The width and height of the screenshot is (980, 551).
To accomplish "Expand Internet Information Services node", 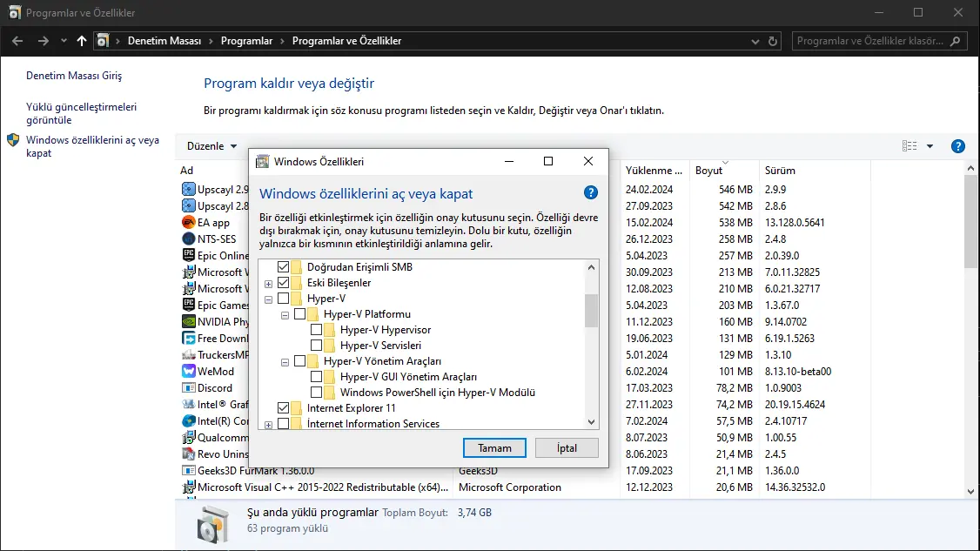I will (268, 426).
